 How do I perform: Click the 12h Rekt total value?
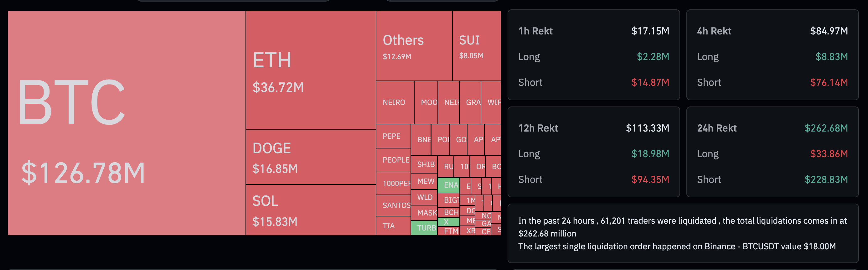coord(647,128)
